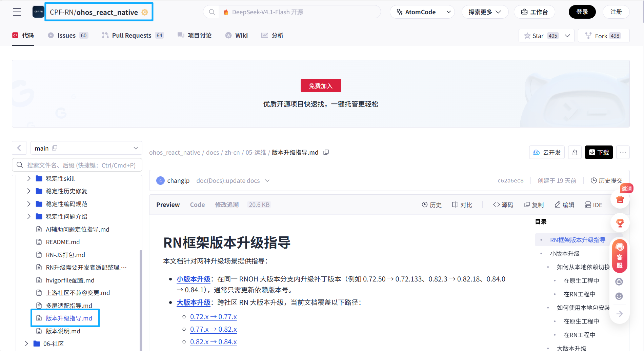Click the 注册 register button

[x=616, y=12]
